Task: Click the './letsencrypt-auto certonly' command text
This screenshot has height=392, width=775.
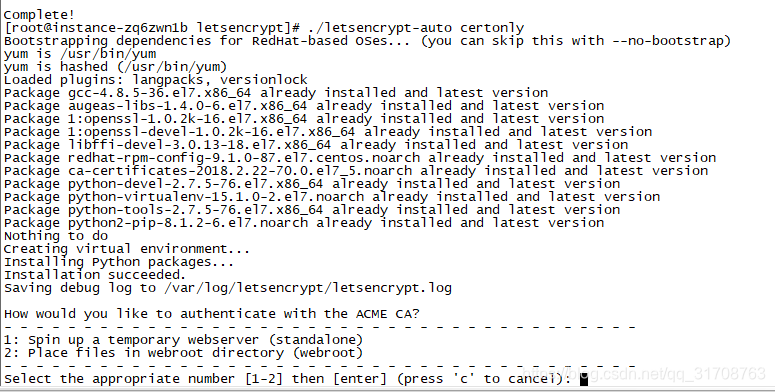Action: 416,28
